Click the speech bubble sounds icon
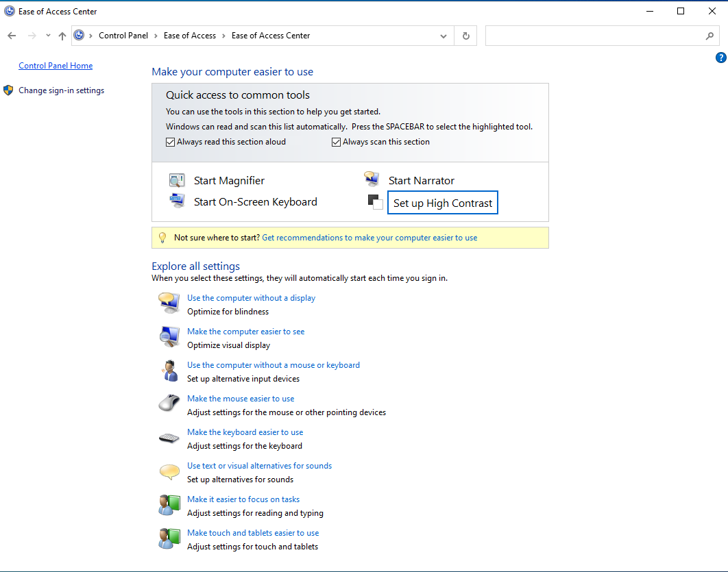This screenshot has height=572, width=728. pos(169,472)
